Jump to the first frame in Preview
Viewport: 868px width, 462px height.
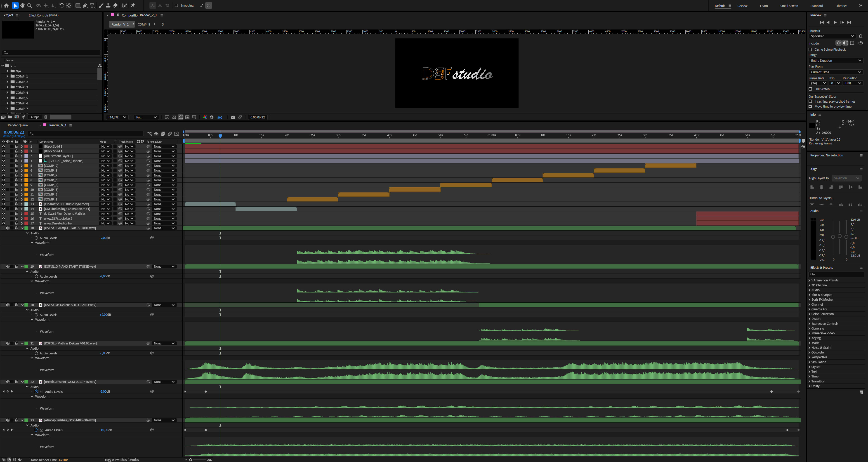click(x=821, y=23)
